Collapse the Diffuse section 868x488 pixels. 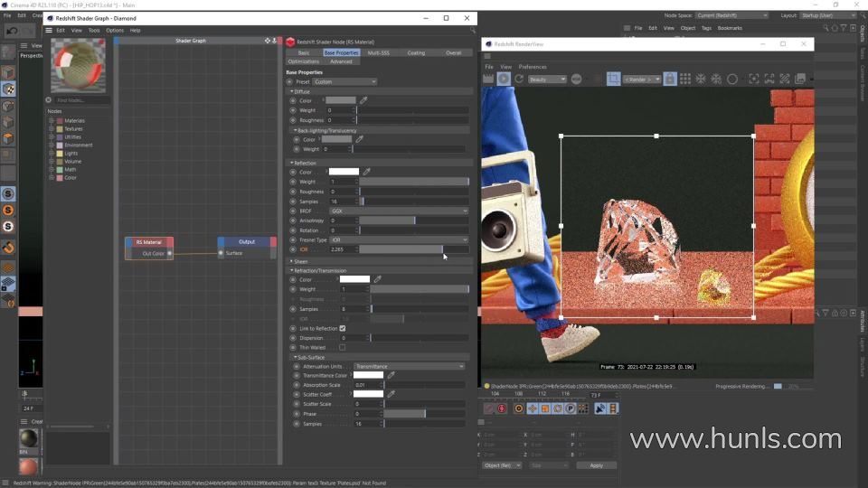[292, 92]
